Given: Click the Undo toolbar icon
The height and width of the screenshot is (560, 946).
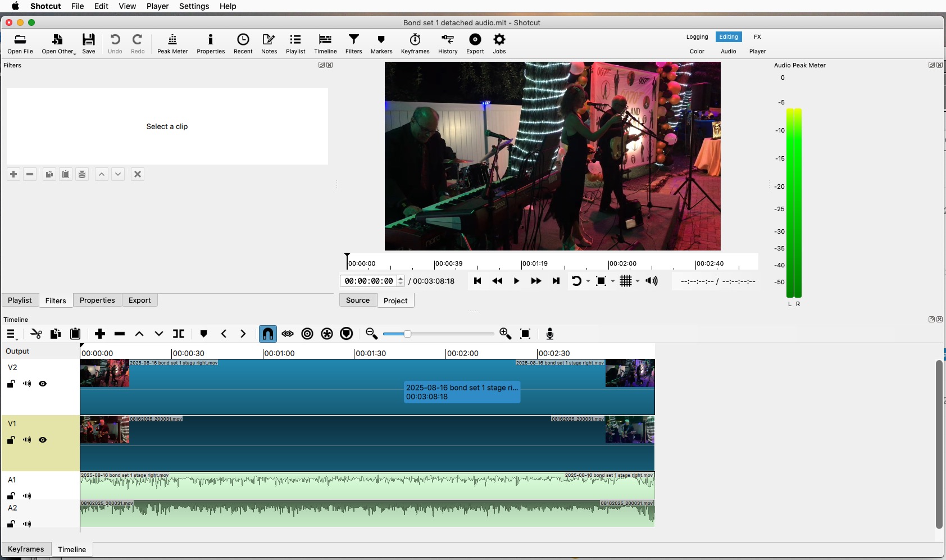Looking at the screenshot, I should [x=115, y=44].
